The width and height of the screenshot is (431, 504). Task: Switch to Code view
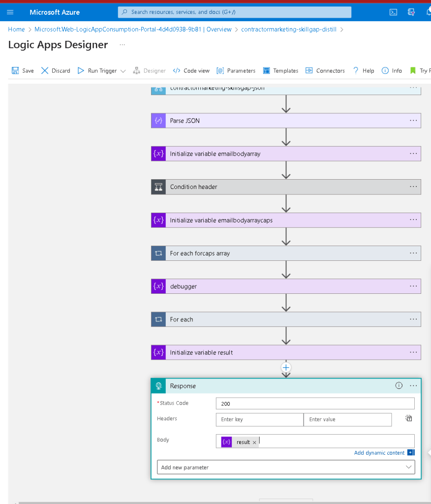point(191,71)
